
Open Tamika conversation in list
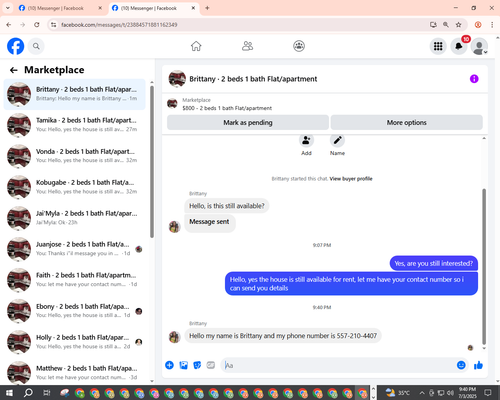point(74,125)
